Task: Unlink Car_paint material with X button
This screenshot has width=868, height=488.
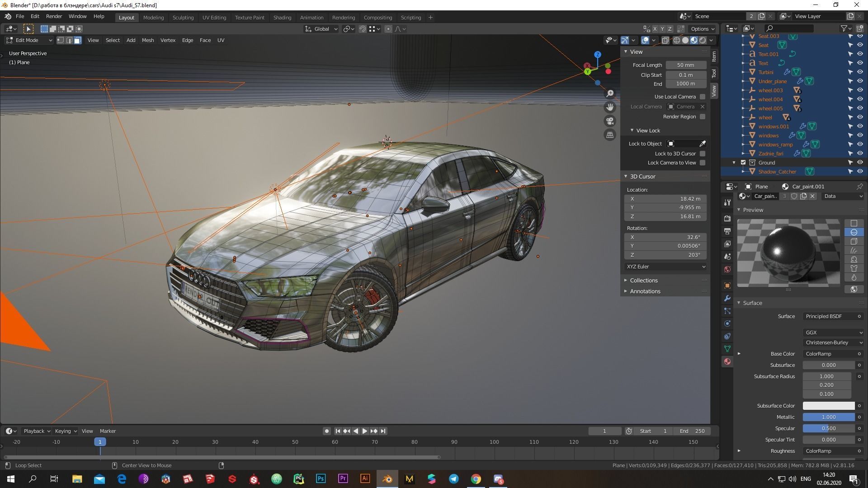Action: (x=812, y=196)
